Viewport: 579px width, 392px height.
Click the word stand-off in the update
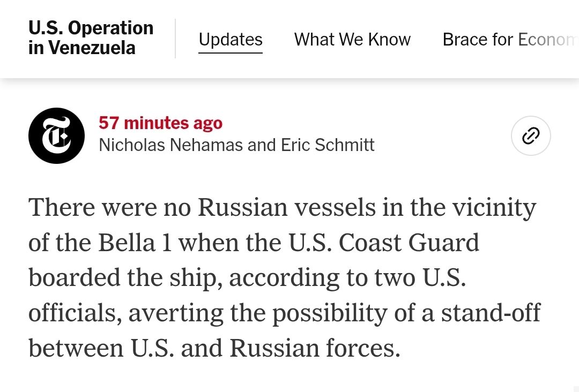click(x=491, y=313)
